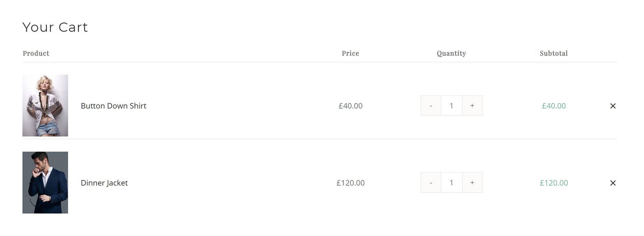Increase Dinner Jacket quantity

tap(472, 182)
